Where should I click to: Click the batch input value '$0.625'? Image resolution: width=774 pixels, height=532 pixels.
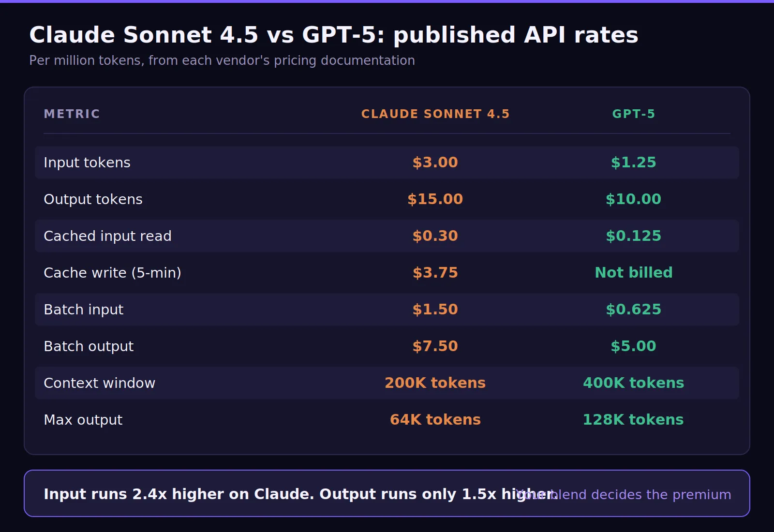634,310
